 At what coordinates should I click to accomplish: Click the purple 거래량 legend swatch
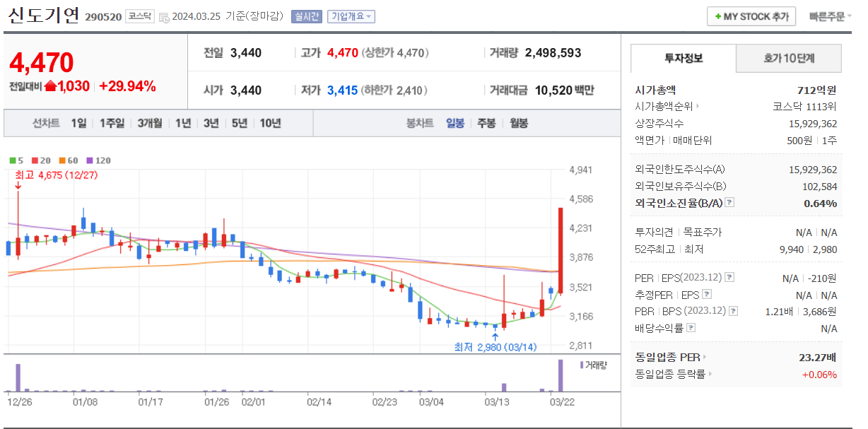click(582, 365)
